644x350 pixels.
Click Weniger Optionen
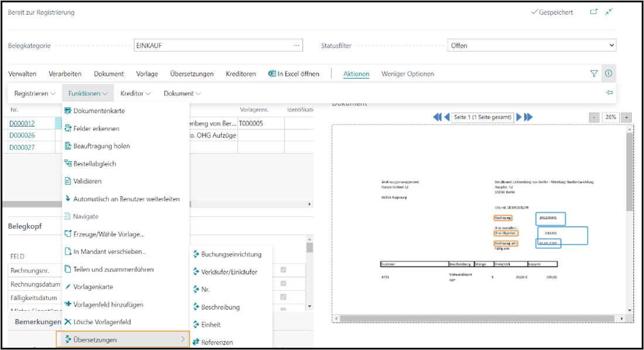(407, 74)
